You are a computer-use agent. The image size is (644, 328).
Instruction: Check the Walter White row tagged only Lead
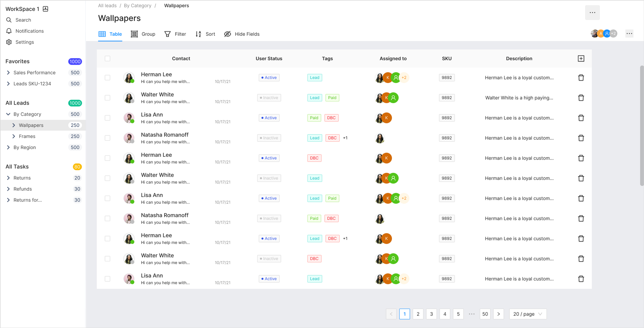[108, 178]
